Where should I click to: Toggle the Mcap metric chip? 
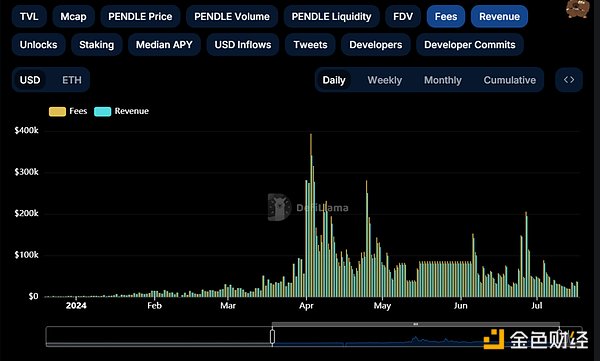pos(73,16)
